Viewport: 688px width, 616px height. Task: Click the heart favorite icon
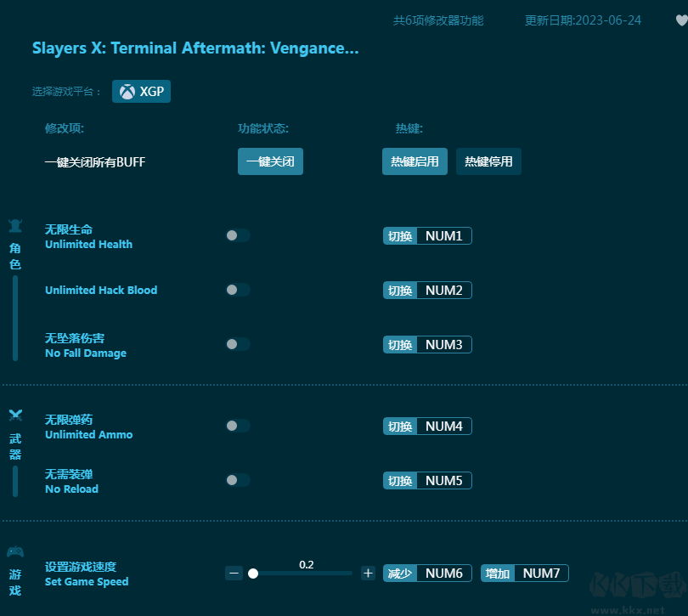[x=681, y=20]
